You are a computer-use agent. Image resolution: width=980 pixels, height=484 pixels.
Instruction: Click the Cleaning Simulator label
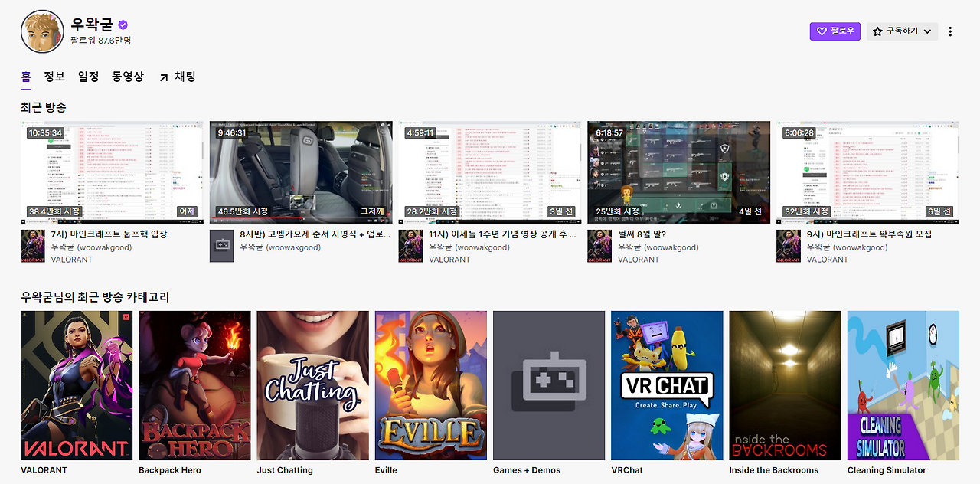(x=887, y=470)
